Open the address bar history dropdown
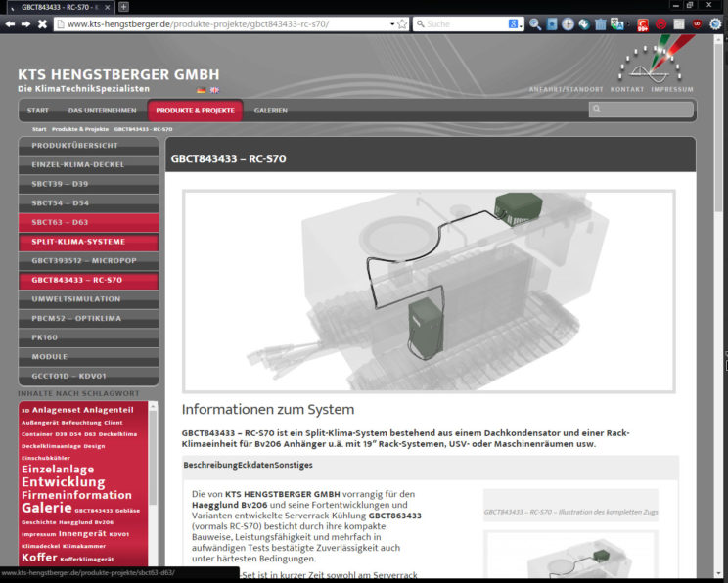The height and width of the screenshot is (583, 728). 392,24
